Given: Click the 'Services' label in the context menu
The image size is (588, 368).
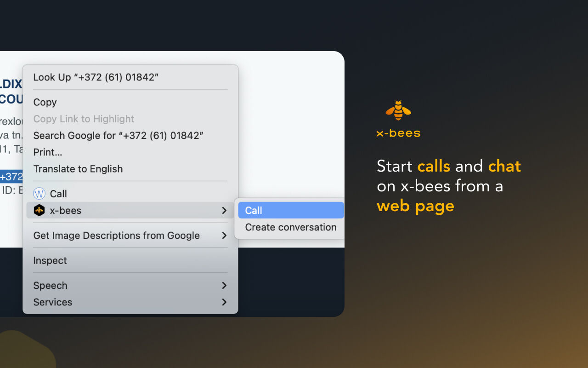Looking at the screenshot, I should (x=53, y=302).
